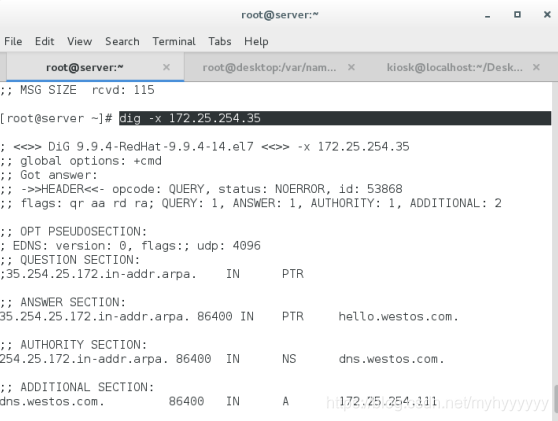Click the id: 53868 header value
This screenshot has height=421, width=558.
click(371, 189)
